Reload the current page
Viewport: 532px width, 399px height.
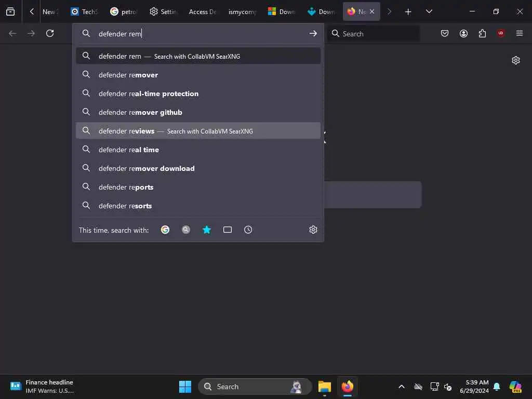[x=50, y=33]
